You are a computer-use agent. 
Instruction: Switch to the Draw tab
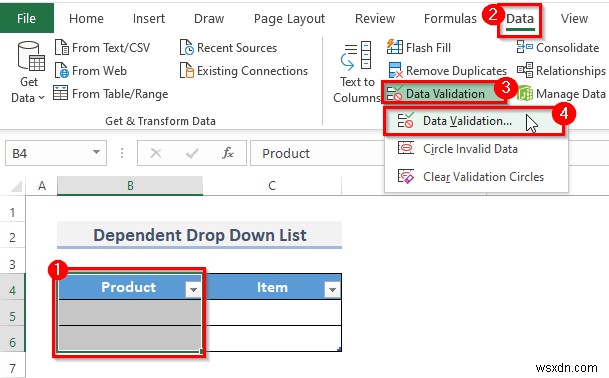point(209,18)
